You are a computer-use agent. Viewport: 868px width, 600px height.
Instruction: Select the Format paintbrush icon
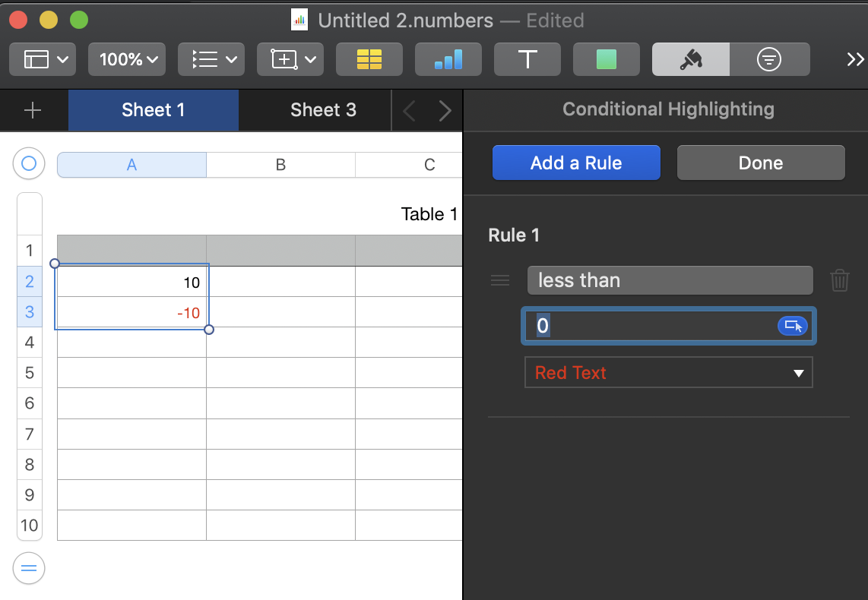pos(690,59)
